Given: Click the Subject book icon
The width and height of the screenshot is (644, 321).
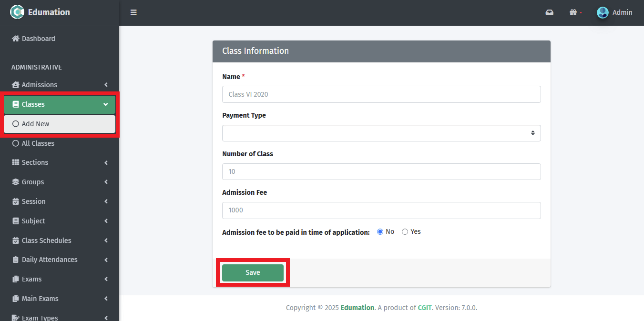Looking at the screenshot, I should pyautogui.click(x=16, y=221).
